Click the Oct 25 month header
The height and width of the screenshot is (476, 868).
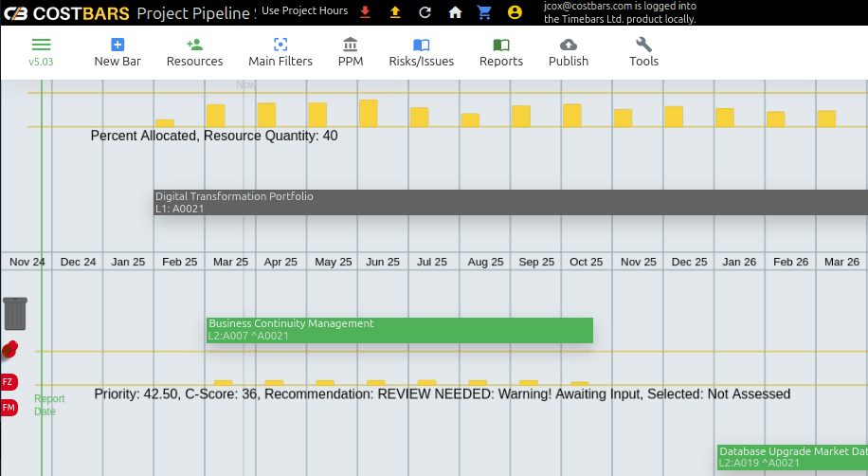pyautogui.click(x=587, y=262)
